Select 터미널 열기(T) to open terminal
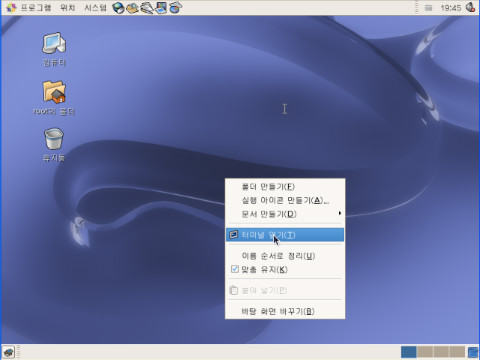The height and width of the screenshot is (360, 480). (285, 235)
